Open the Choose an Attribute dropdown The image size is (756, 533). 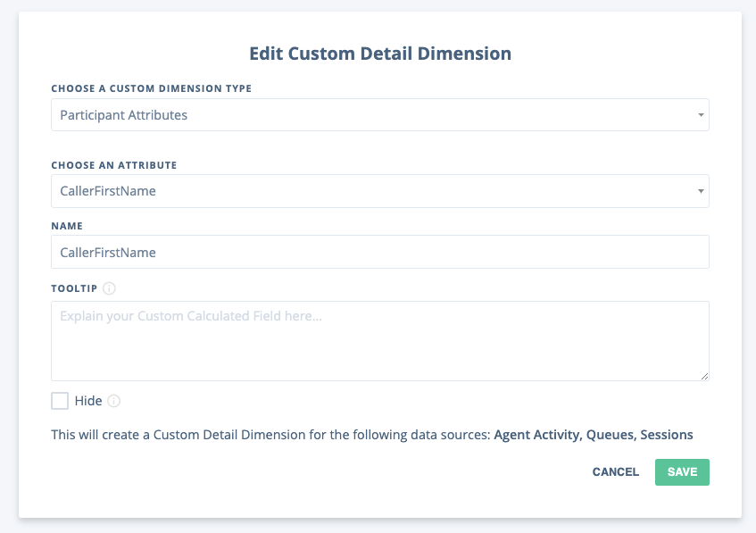click(x=380, y=191)
